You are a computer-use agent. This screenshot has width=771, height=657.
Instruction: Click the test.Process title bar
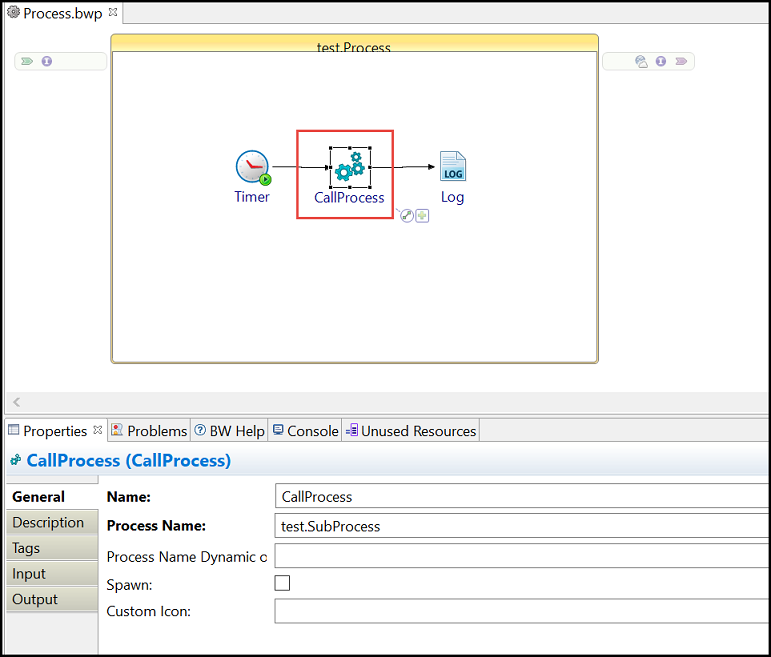(x=355, y=43)
